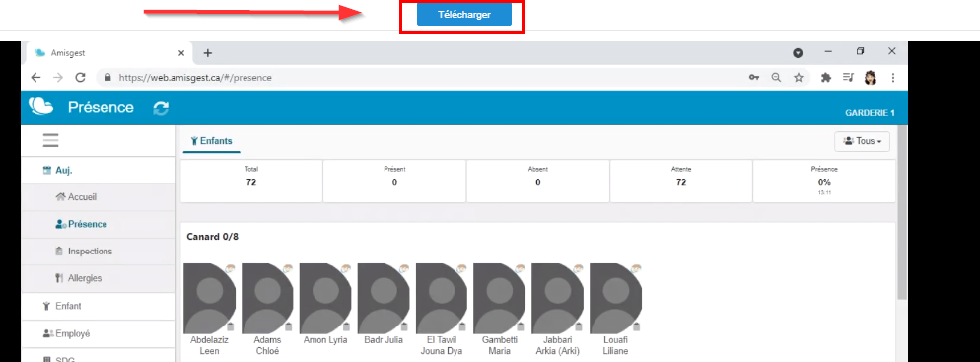Select Abdelaziz Leen's photo
The width and height of the screenshot is (980, 362).
pyautogui.click(x=209, y=298)
